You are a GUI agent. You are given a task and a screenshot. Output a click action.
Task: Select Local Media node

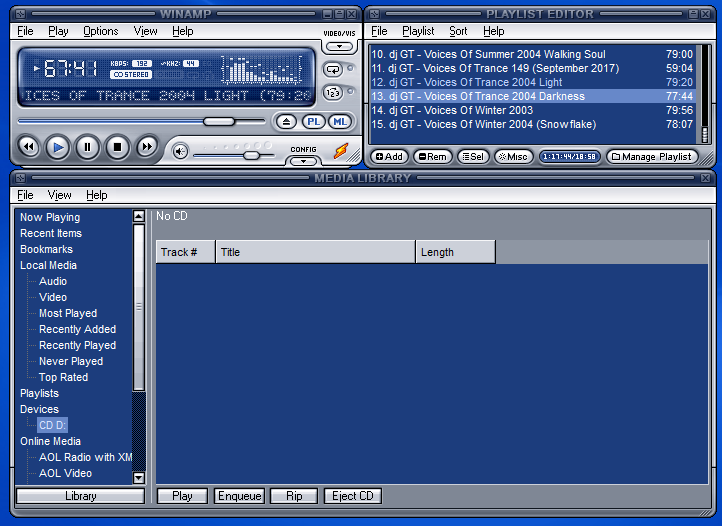click(48, 265)
